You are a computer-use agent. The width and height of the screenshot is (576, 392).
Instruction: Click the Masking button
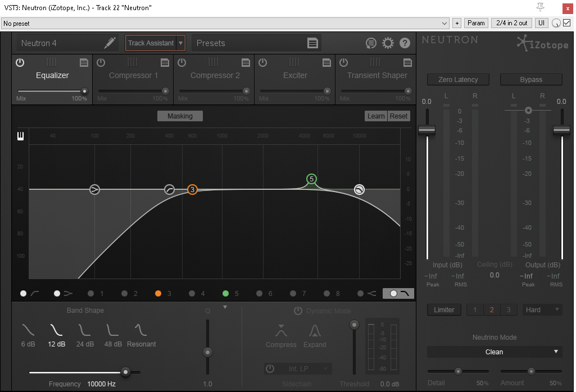[x=180, y=116]
